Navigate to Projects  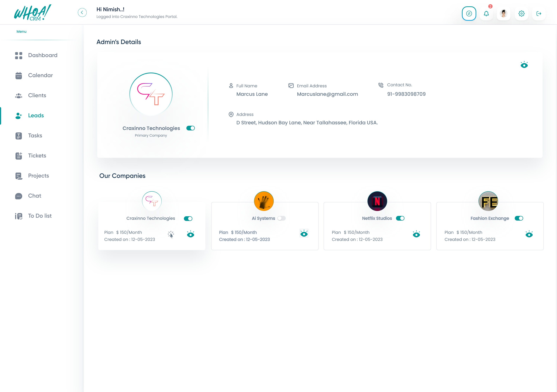tap(39, 176)
